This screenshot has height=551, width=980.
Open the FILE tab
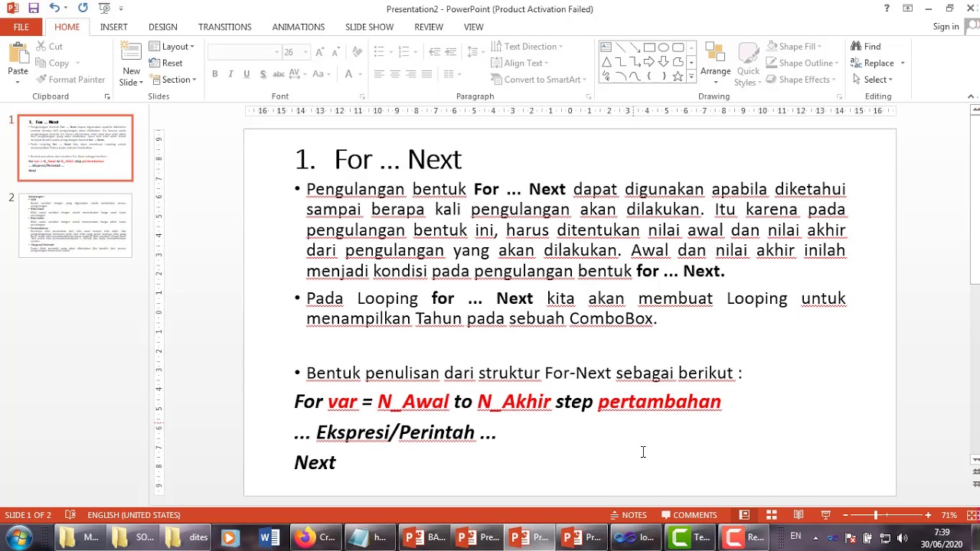coord(21,27)
